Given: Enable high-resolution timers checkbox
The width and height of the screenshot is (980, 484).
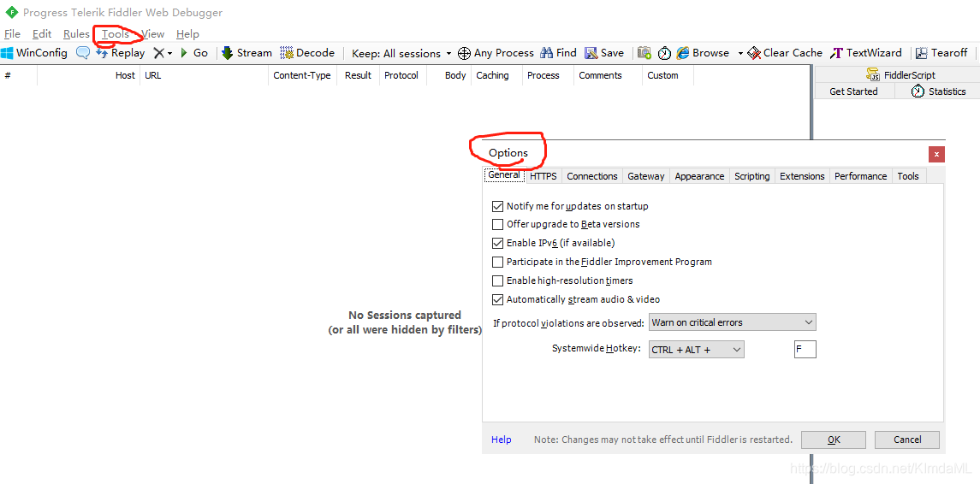Looking at the screenshot, I should pos(497,281).
